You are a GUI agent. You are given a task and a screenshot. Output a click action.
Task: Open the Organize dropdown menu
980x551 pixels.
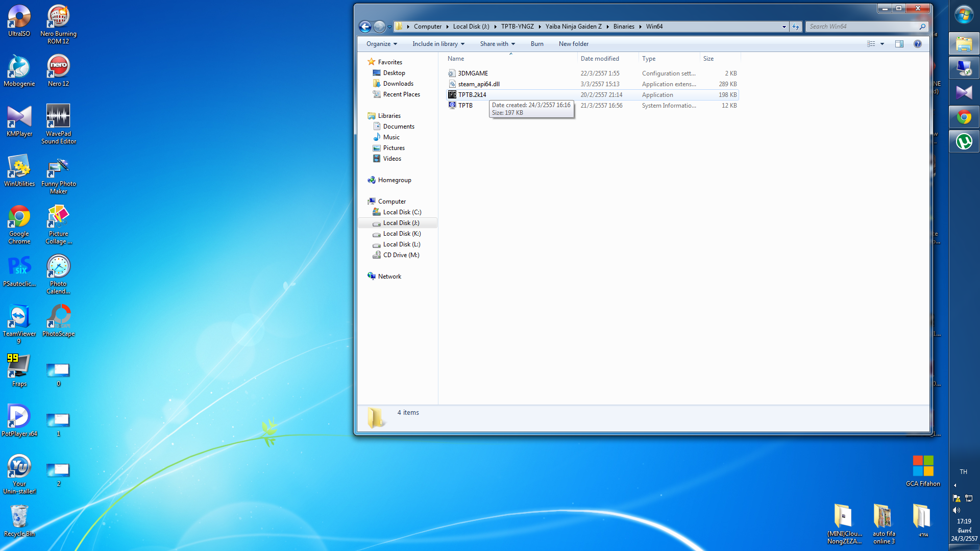(381, 44)
